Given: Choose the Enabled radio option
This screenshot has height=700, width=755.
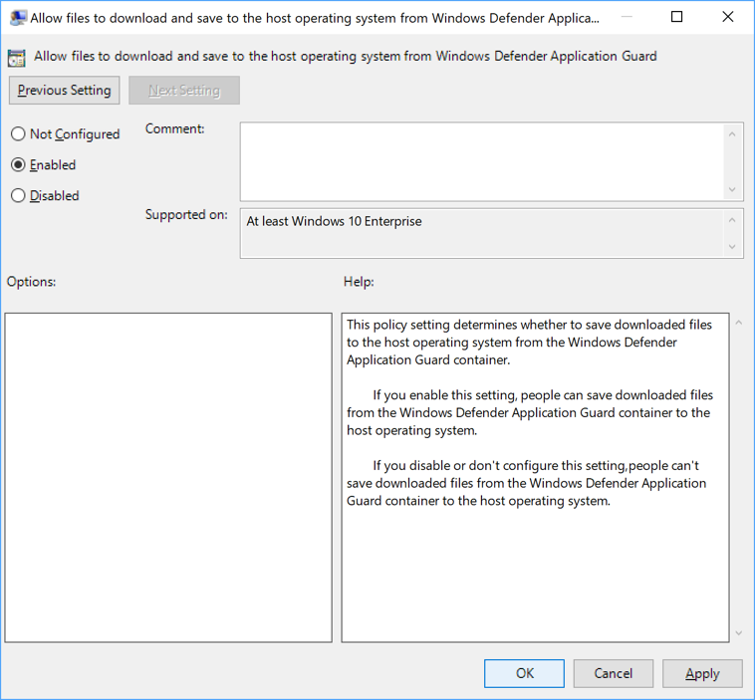Looking at the screenshot, I should click(x=18, y=165).
